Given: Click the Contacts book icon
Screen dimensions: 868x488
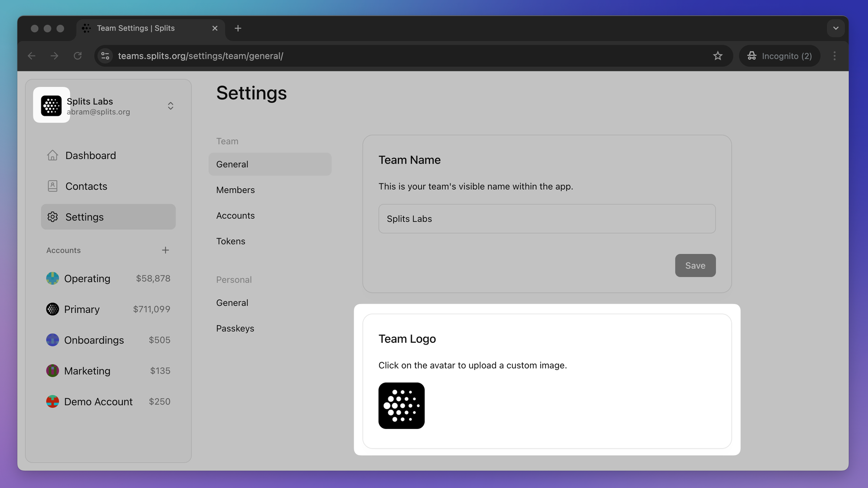Looking at the screenshot, I should click(53, 186).
